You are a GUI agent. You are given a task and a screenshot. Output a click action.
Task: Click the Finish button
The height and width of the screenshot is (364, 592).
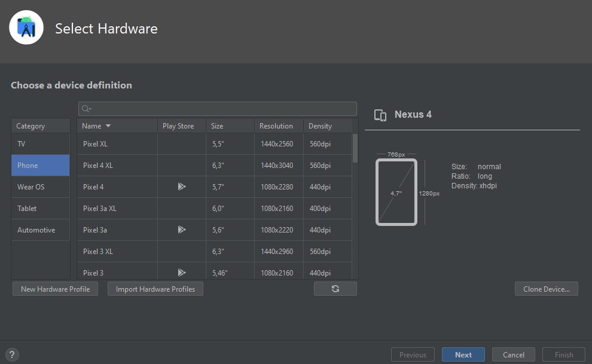click(x=564, y=354)
